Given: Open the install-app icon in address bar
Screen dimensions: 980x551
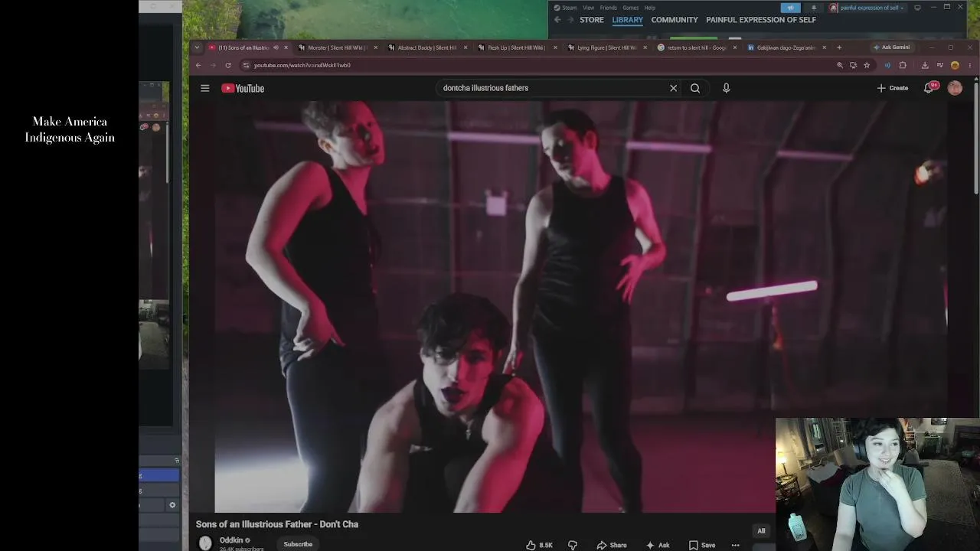Looking at the screenshot, I should tap(853, 65).
